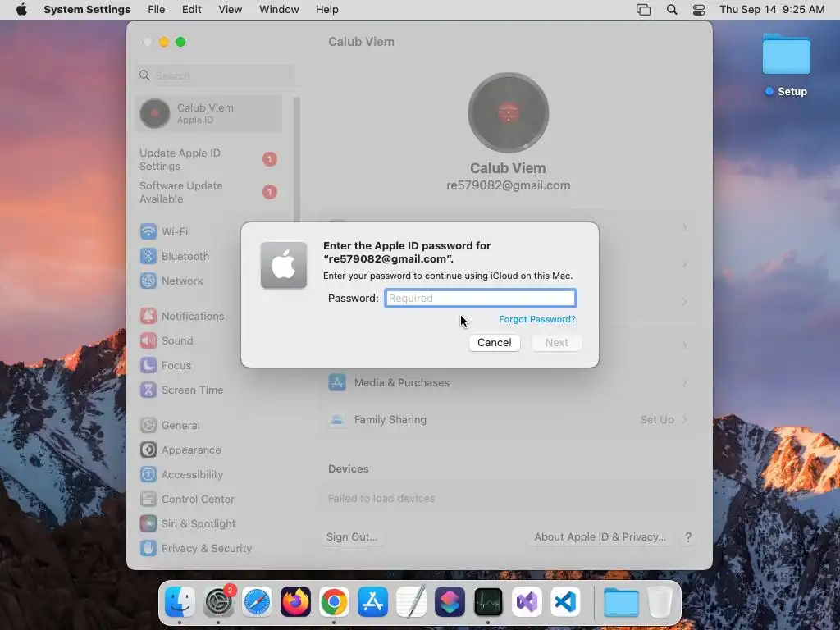Select Calub Viem Apple ID sidebar row

209,113
